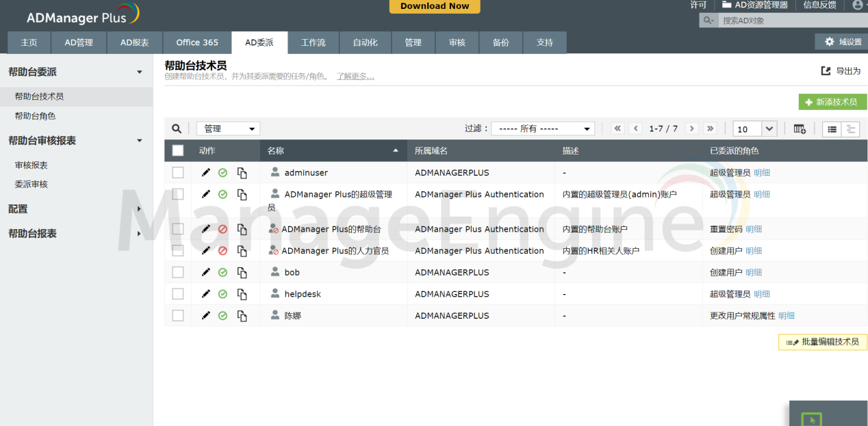This screenshot has width=868, height=426.
Task: Open the search scope dropdown beside 搜索AD对象
Action: [x=708, y=21]
